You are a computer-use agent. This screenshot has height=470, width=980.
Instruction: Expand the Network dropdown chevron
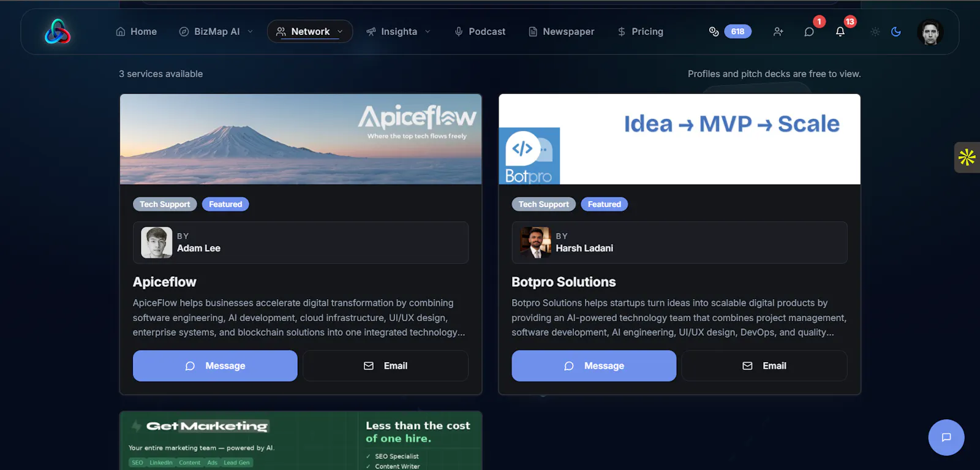click(340, 32)
